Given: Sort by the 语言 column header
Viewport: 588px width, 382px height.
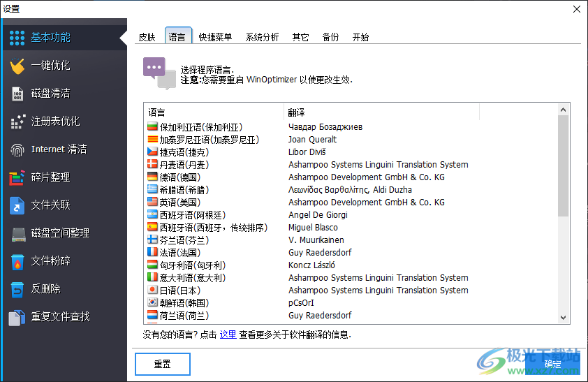Looking at the screenshot, I should point(214,112).
